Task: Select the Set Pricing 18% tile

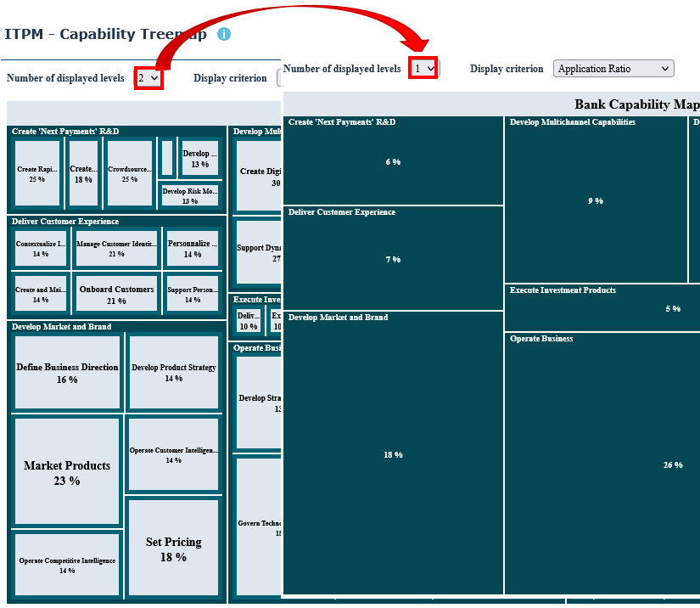Action: [173, 548]
